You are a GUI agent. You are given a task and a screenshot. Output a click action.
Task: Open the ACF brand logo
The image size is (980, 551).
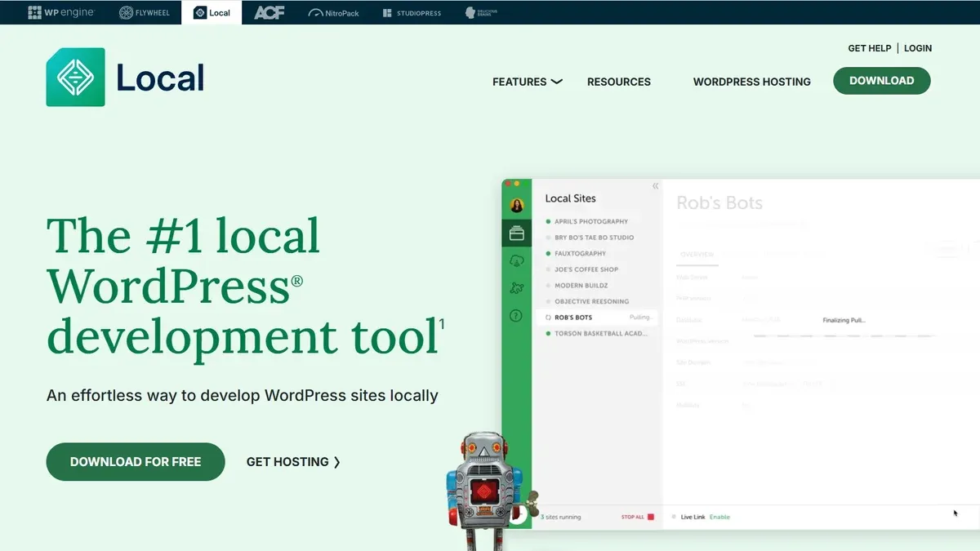point(269,12)
